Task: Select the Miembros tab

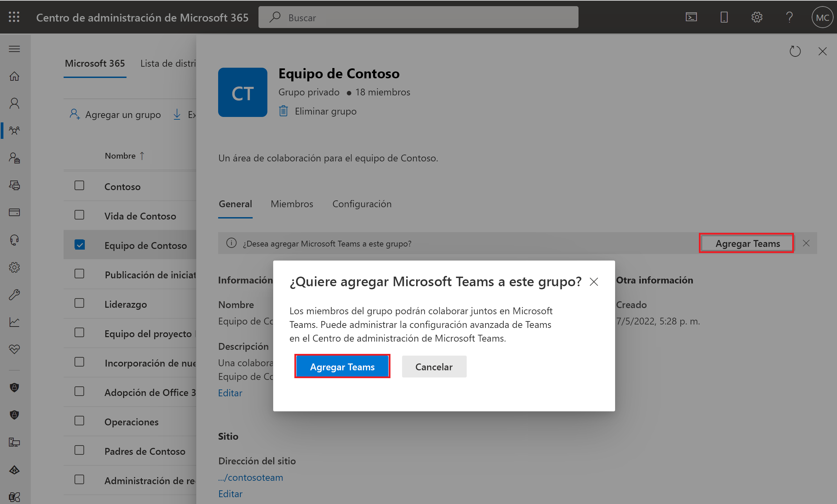Action: click(292, 204)
